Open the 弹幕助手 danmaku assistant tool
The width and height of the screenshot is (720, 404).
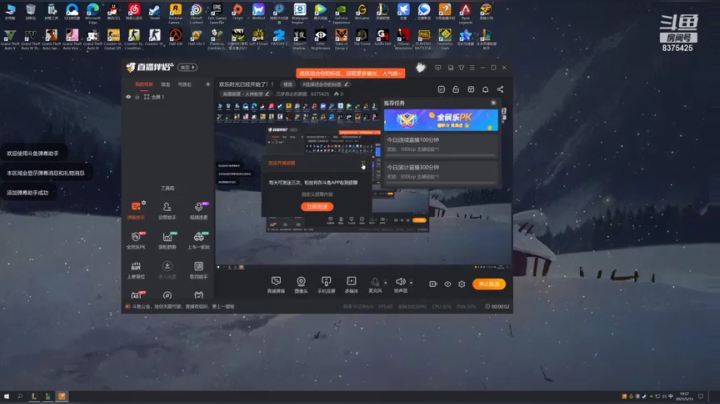[x=136, y=210]
